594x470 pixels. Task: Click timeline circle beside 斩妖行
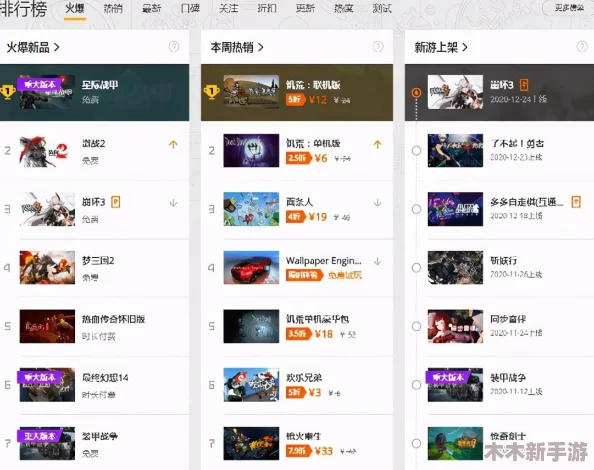click(416, 268)
